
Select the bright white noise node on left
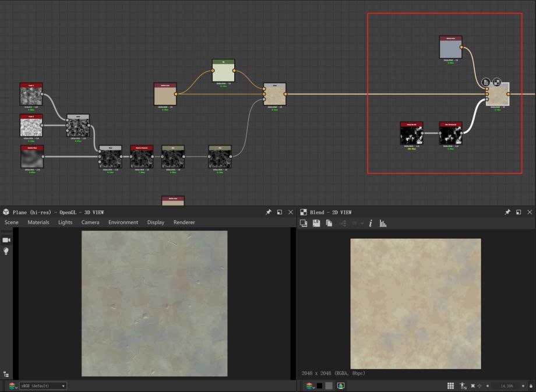click(x=31, y=125)
